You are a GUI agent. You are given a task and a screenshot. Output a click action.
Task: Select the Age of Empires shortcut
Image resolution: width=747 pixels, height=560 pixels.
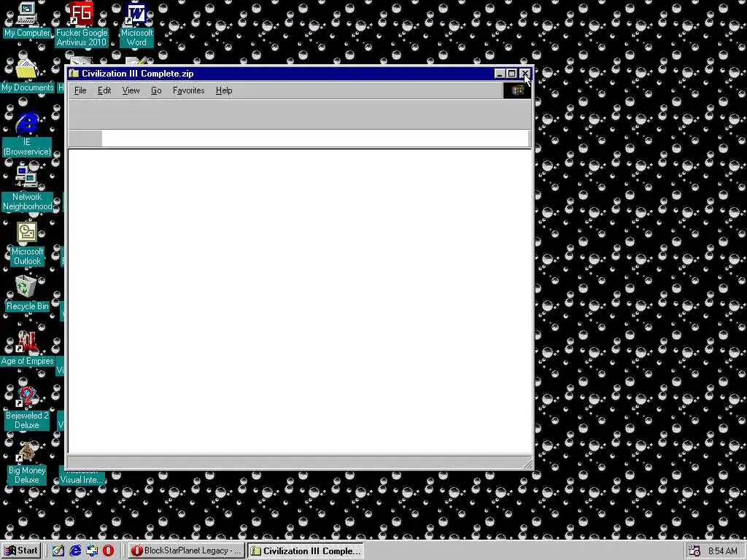(x=27, y=348)
